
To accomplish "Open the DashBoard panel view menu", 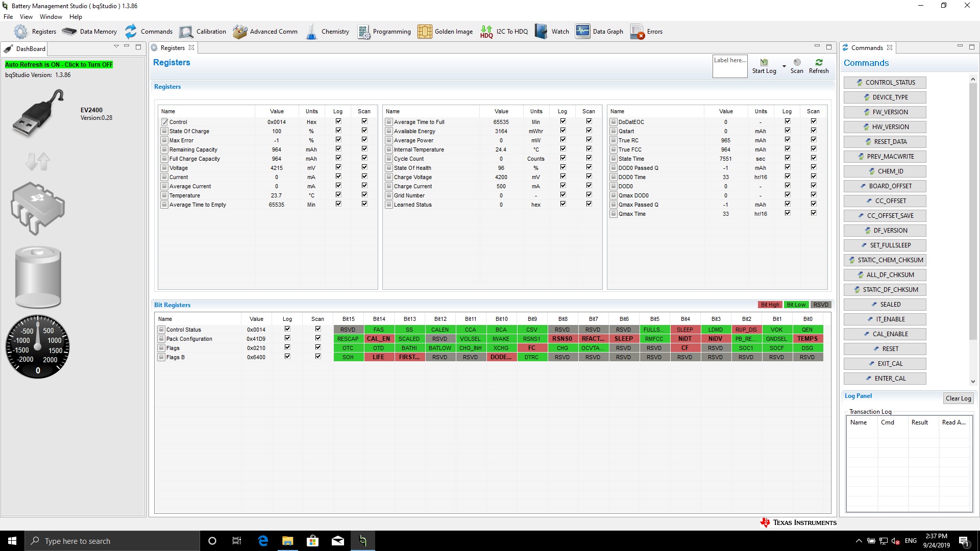I will 116,46.
